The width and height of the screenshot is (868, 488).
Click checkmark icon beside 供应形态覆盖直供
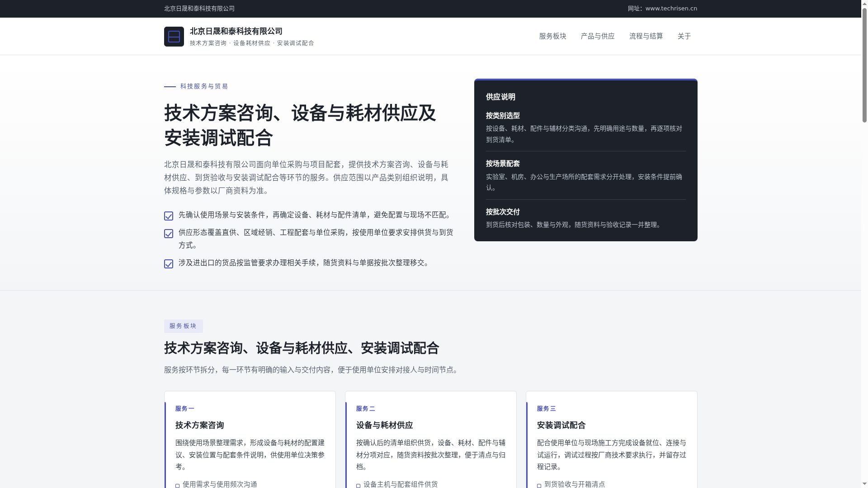click(x=169, y=234)
